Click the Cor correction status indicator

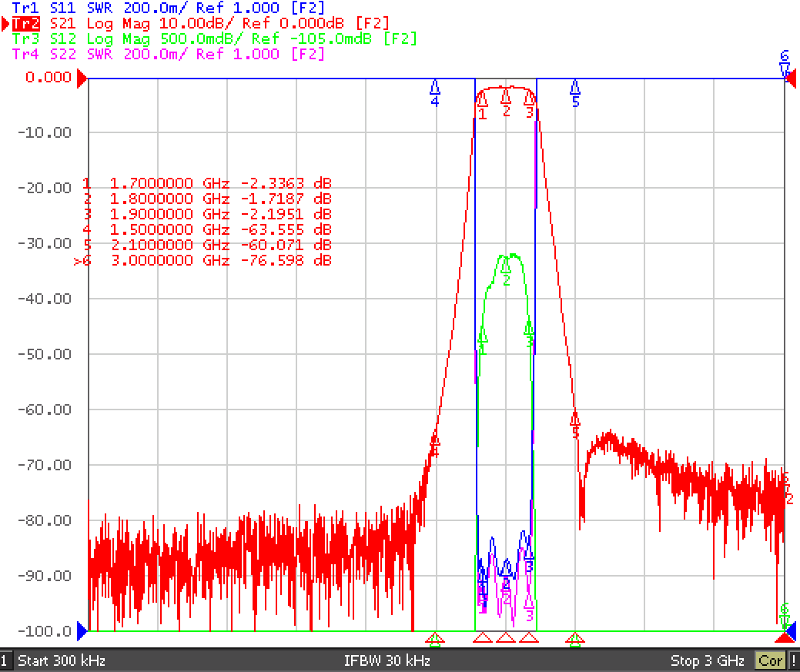point(770,660)
